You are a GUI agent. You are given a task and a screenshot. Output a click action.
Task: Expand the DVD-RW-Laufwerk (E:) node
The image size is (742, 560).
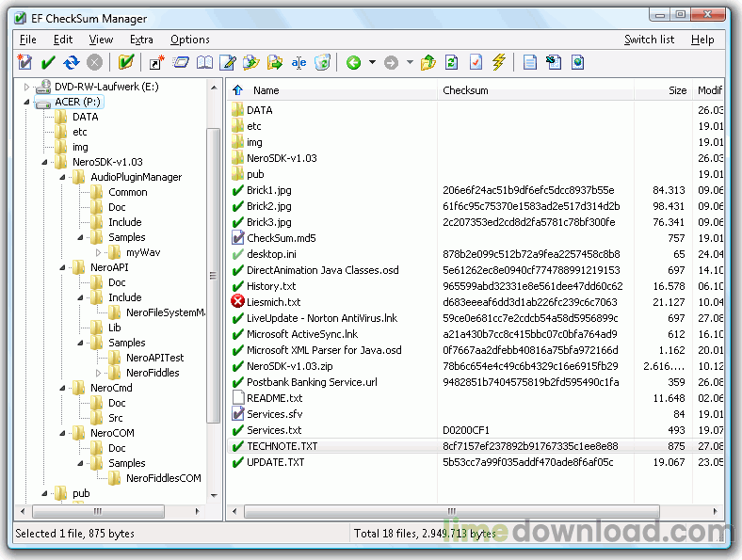pos(26,87)
